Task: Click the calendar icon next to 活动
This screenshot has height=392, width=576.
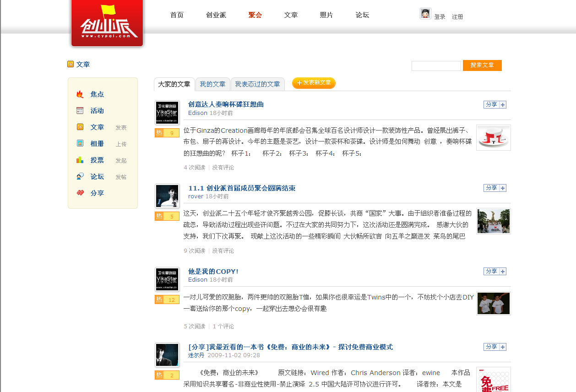Action: tap(80, 110)
